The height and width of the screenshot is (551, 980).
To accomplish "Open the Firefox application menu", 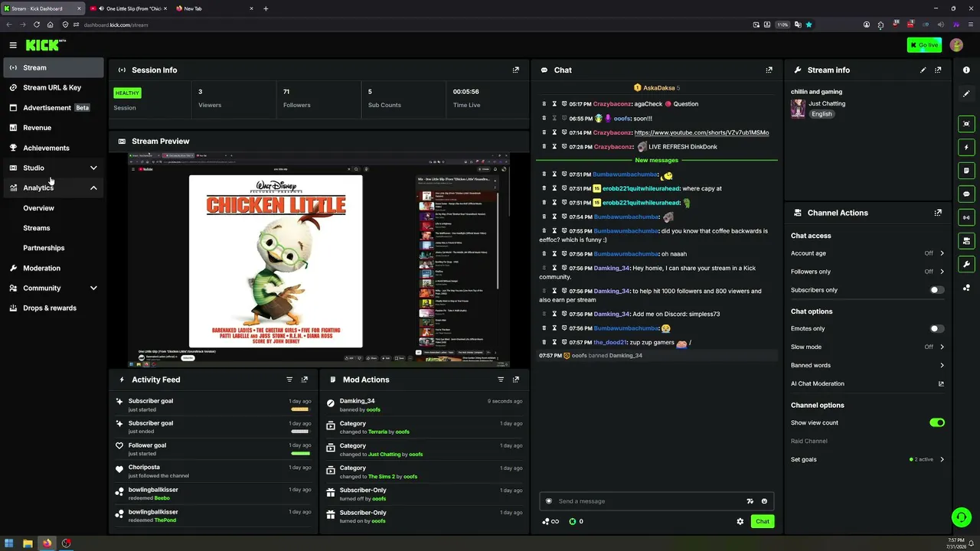I will pos(969,24).
